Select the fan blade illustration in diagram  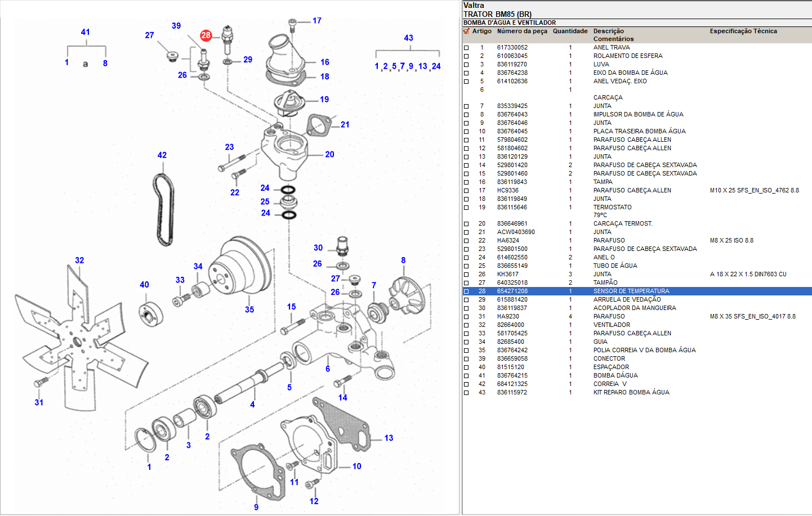(x=79, y=338)
